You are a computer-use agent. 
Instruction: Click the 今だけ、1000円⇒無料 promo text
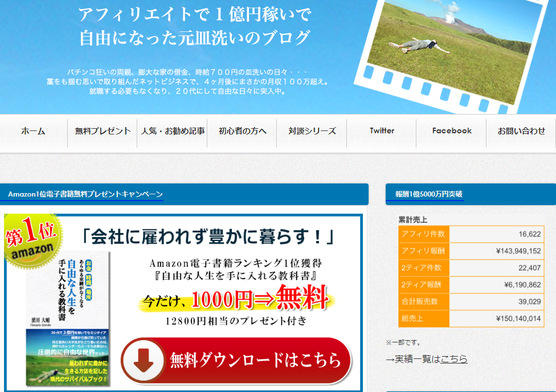click(236, 299)
